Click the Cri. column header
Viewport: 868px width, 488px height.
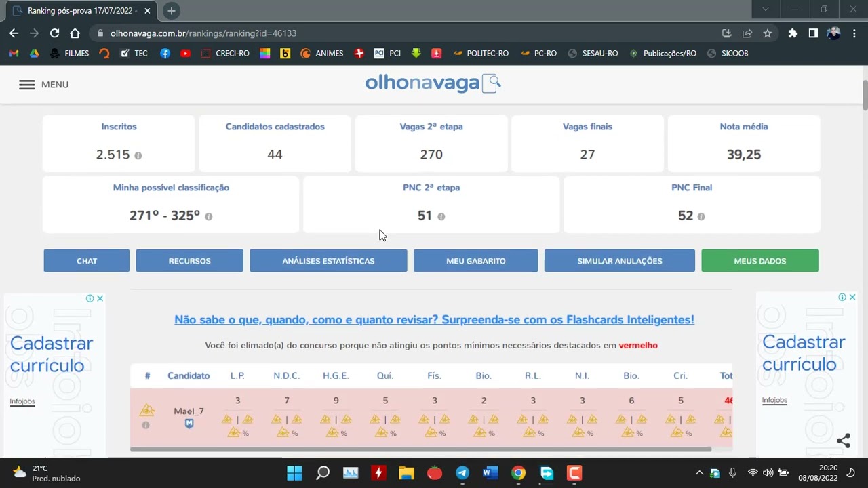tap(680, 375)
